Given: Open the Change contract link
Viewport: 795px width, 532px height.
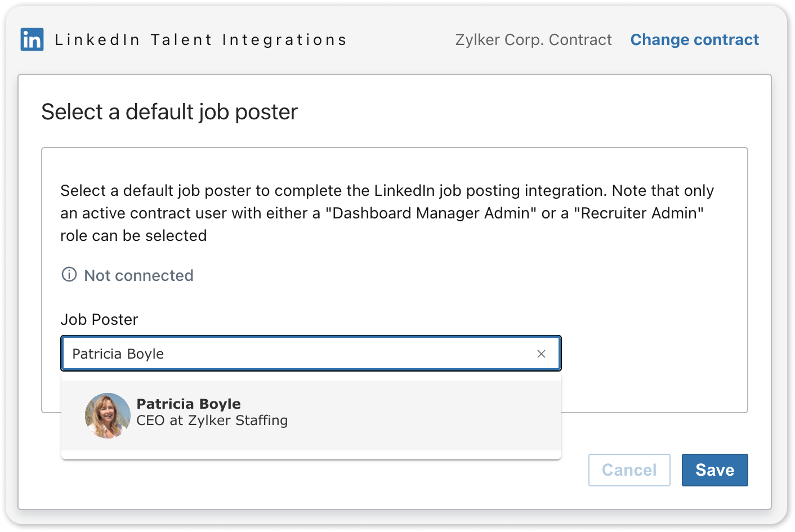Looking at the screenshot, I should pos(694,40).
